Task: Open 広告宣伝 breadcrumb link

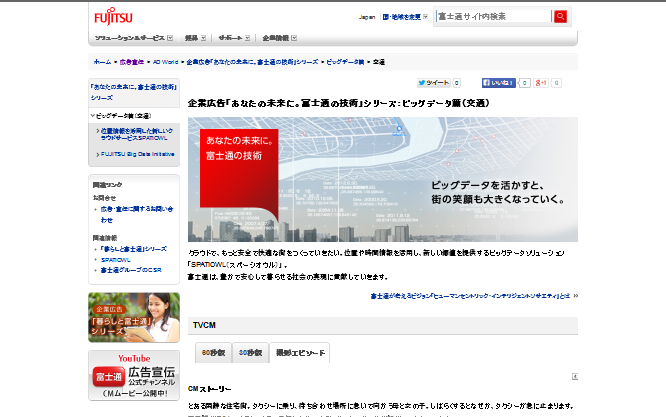Action: [132, 62]
